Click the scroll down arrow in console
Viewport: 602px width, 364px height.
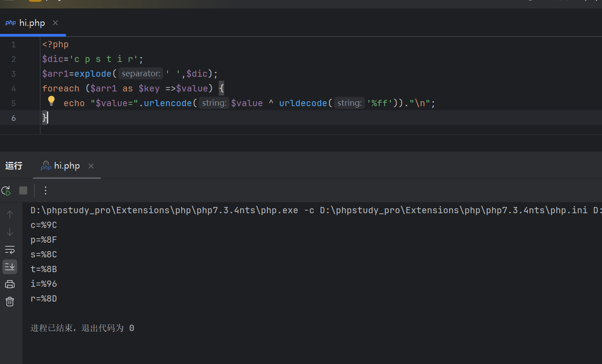tap(10, 232)
